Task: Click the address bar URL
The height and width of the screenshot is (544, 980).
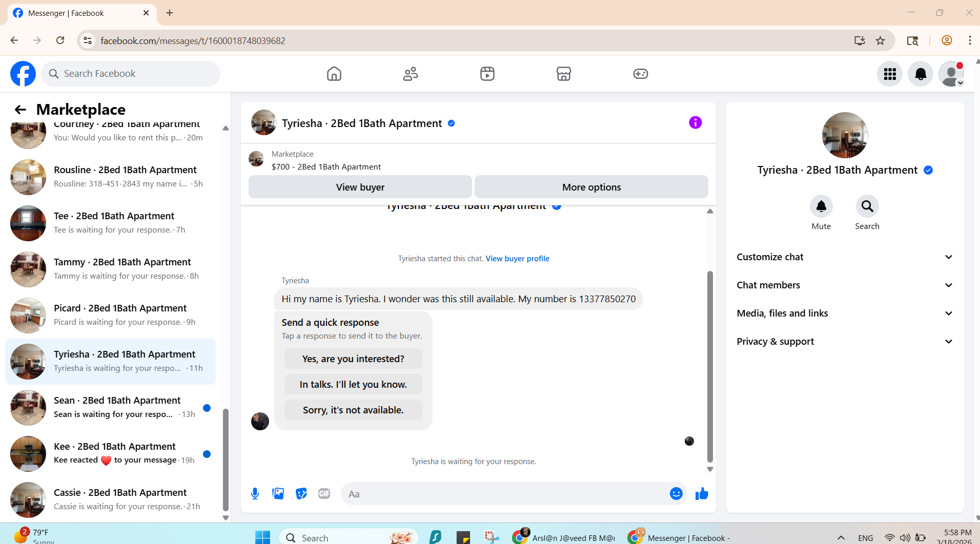Action: (x=193, y=40)
